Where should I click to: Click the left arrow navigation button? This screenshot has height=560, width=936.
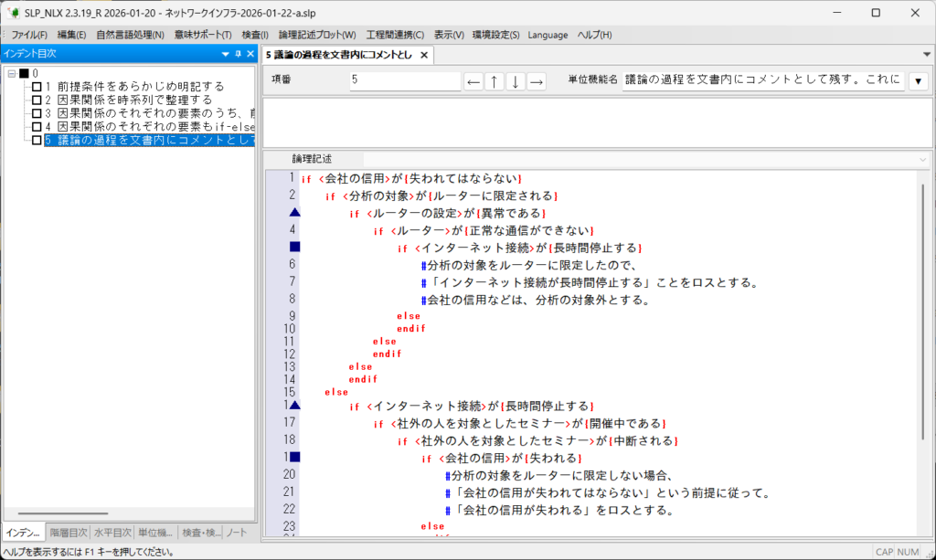click(x=473, y=81)
